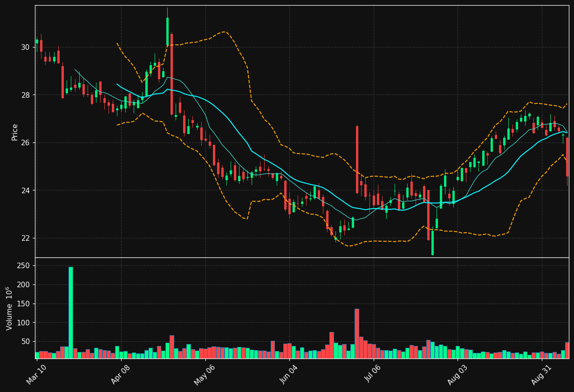Click the price axis value 22

coord(25,238)
